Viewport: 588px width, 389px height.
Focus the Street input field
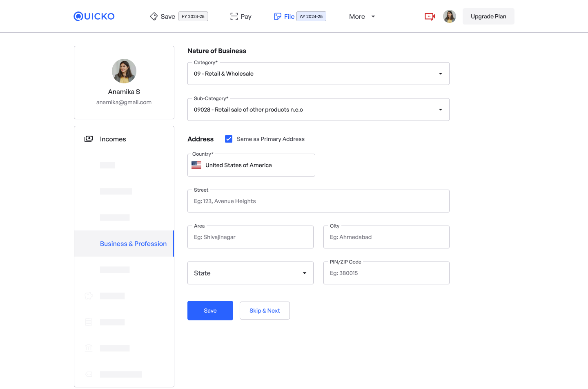[318, 201]
